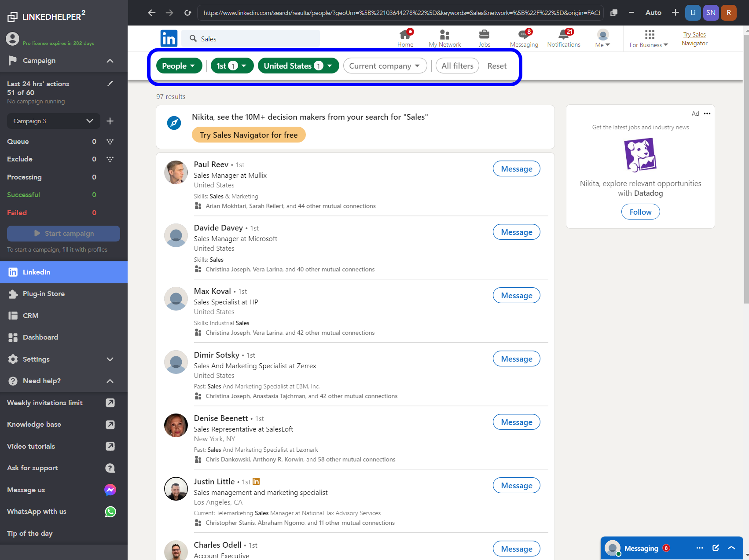The image size is (749, 560).
Task: Message Denise Beenett
Action: [517, 422]
